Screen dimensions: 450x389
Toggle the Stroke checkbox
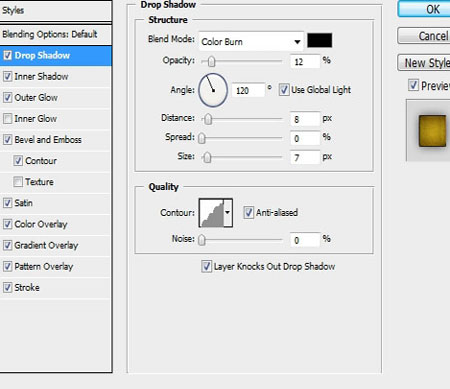pyautogui.click(x=7, y=287)
